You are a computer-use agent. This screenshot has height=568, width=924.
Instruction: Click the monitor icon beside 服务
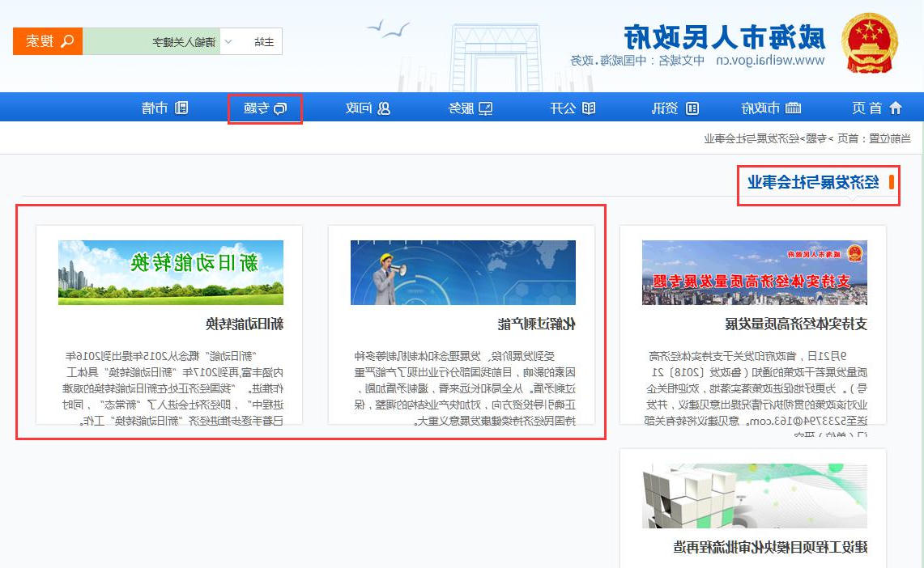tap(486, 108)
